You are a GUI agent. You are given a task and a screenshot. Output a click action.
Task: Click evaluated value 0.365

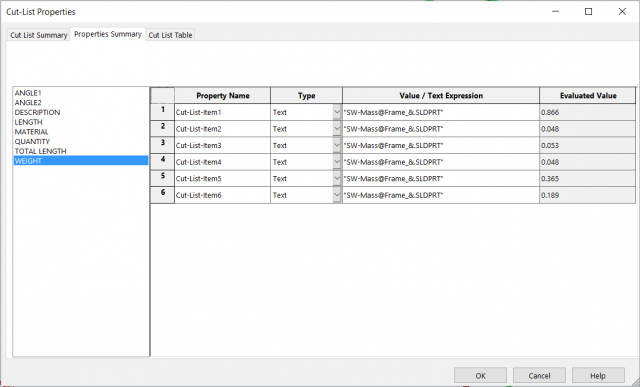(x=588, y=178)
